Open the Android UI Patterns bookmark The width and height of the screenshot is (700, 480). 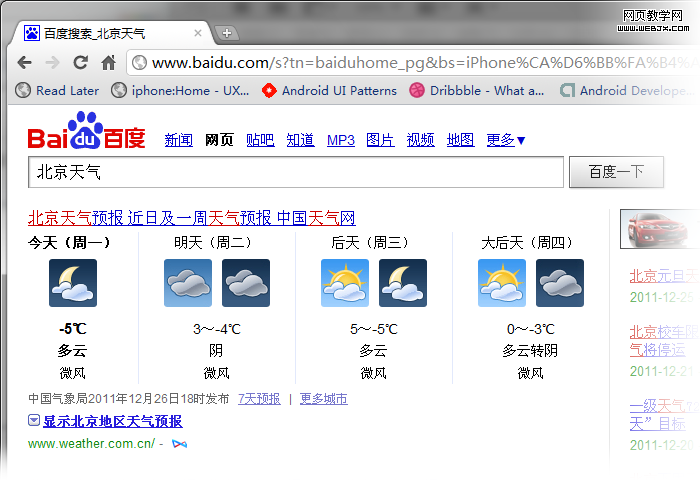pos(329,90)
